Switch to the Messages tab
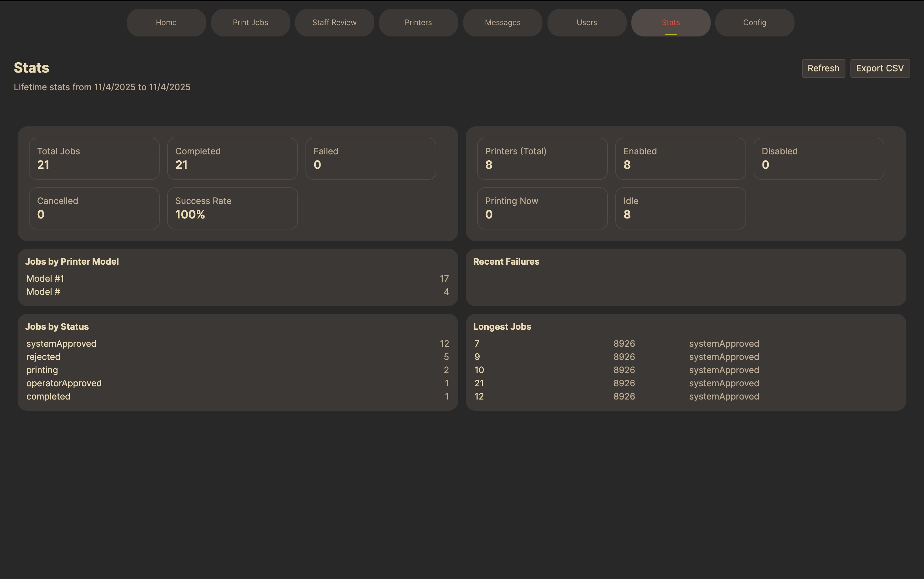Viewport: 924px width, 579px height. coord(502,22)
